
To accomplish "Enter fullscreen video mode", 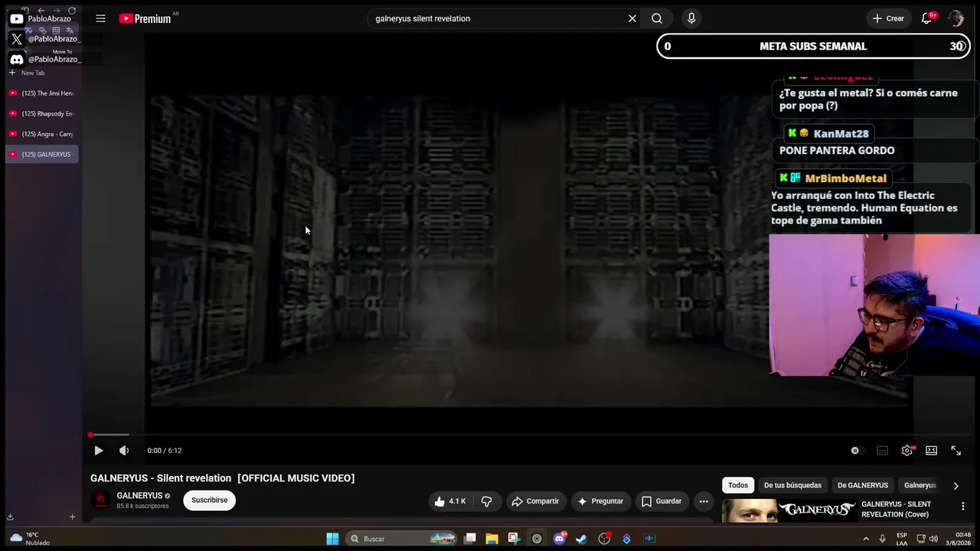I will (955, 451).
